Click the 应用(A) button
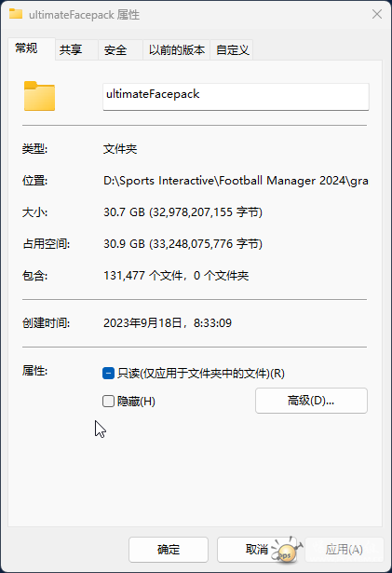392x573 pixels. [345, 550]
